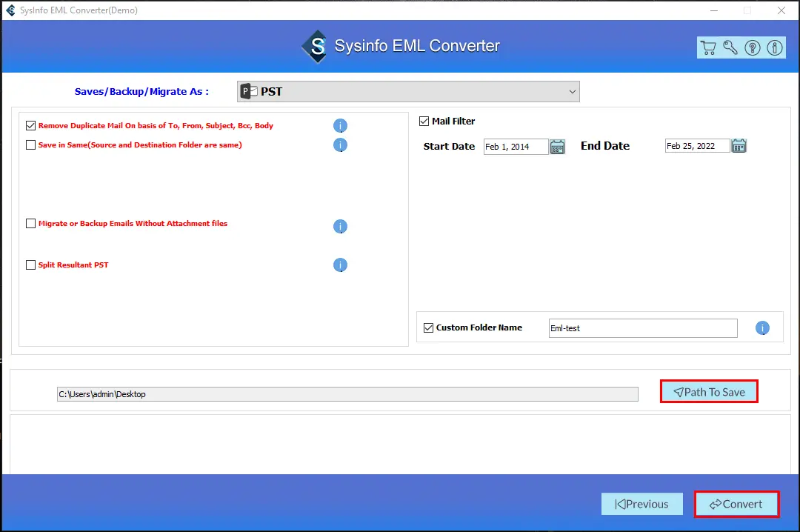
Task: Click the key activation icon
Action: (730, 48)
